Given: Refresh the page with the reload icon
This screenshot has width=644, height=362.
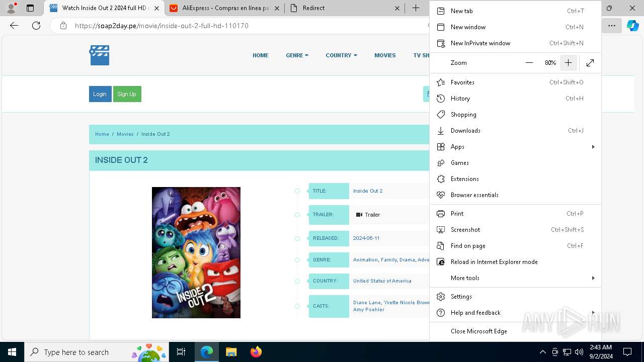Looking at the screenshot, I should pyautogui.click(x=36, y=26).
